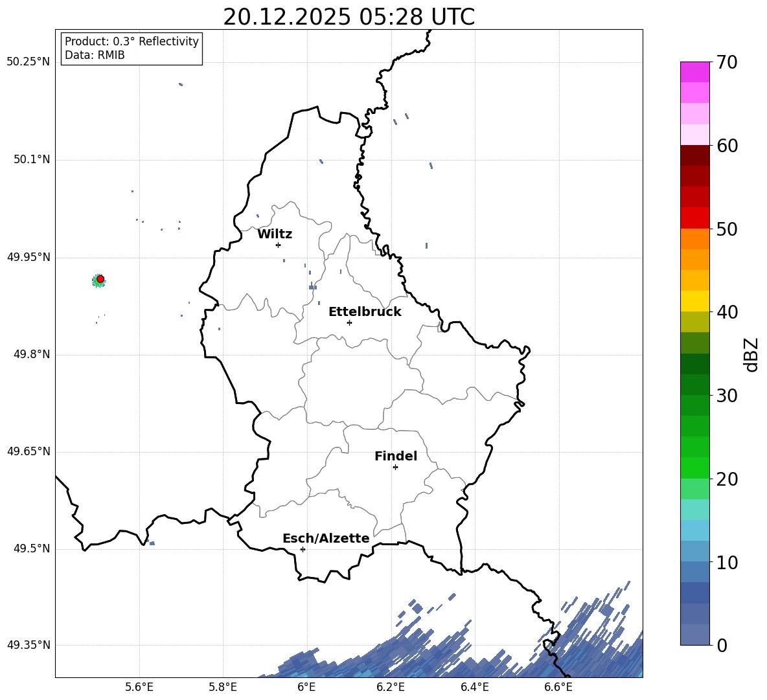Click the 5.8°E longitude label
Image resolution: width=767 pixels, height=700 pixels.
click(x=223, y=688)
